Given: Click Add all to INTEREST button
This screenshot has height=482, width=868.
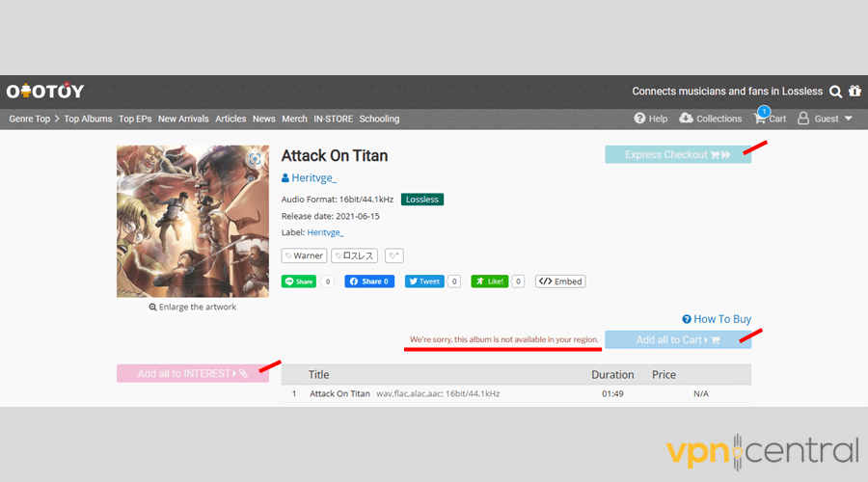Looking at the screenshot, I should coord(193,373).
